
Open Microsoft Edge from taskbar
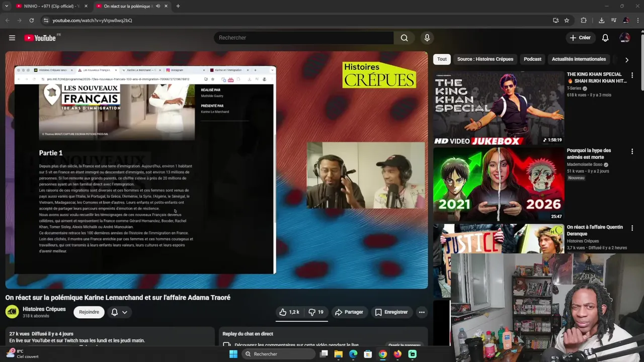pos(353,354)
